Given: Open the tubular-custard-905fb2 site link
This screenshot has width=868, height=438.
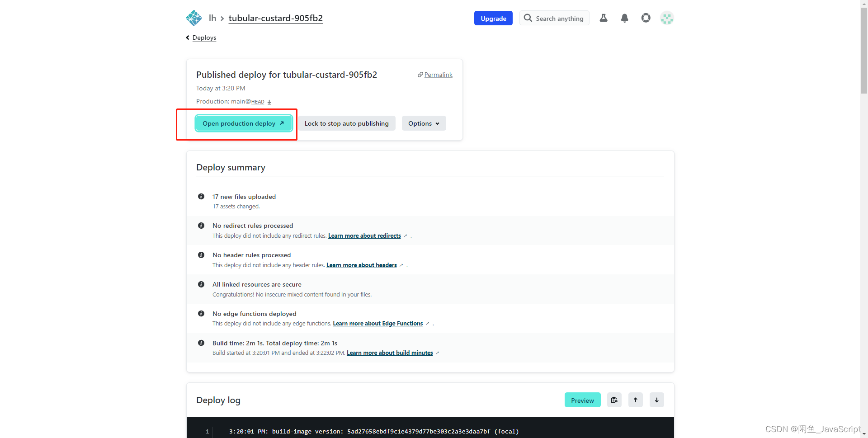Looking at the screenshot, I should pos(276,18).
